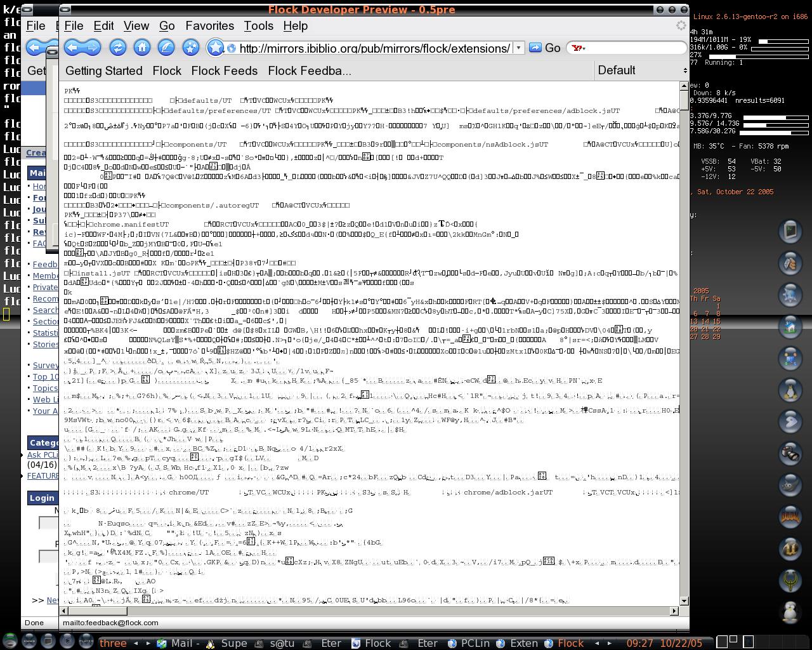Open the home page via house icon
This screenshot has height=650, width=812.
(142, 48)
